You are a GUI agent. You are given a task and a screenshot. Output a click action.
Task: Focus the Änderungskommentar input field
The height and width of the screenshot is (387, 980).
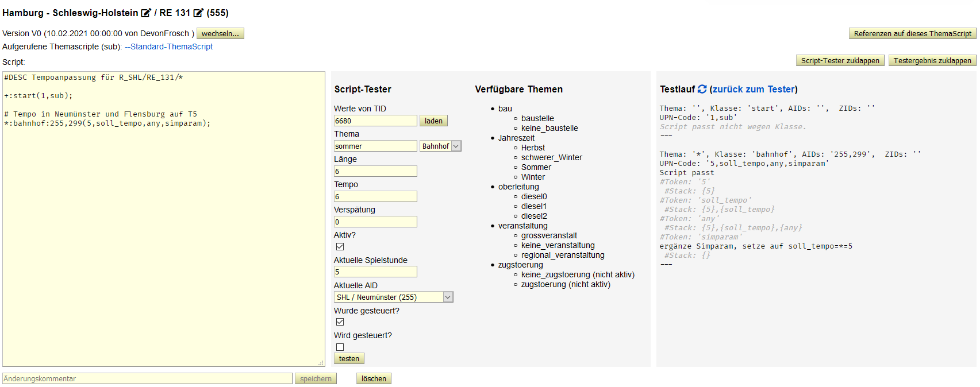[147, 379]
